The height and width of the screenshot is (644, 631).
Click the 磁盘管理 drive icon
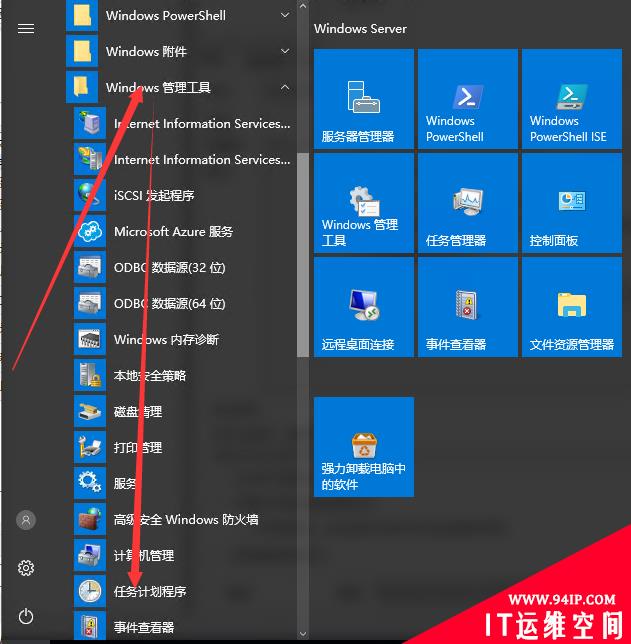coord(90,412)
